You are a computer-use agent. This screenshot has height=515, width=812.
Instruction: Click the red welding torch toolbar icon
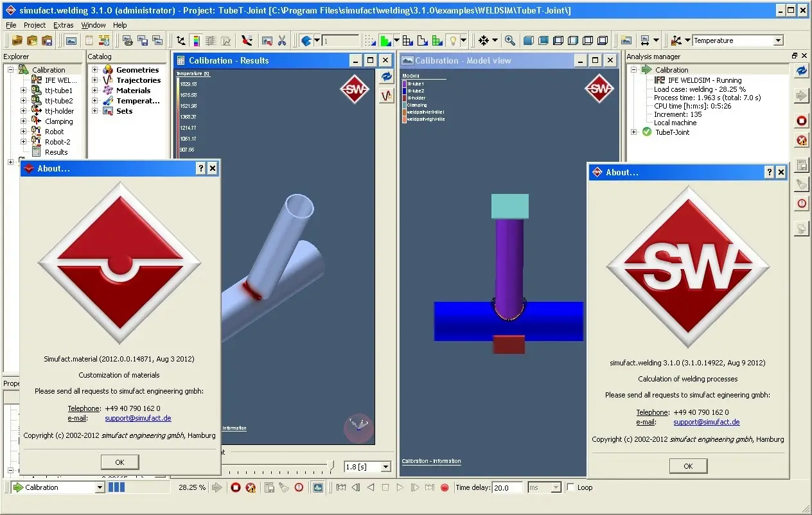(247, 40)
